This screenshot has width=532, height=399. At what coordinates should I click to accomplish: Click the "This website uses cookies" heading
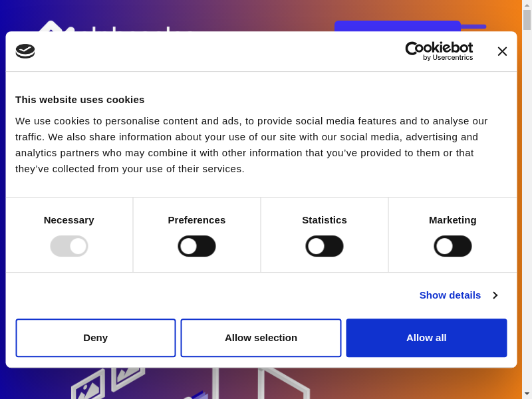(80, 100)
